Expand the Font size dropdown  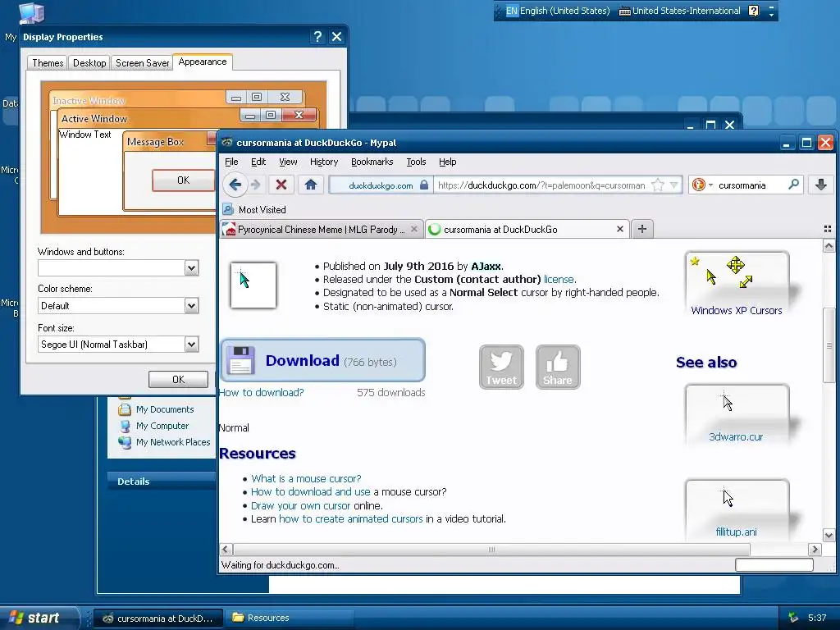point(191,345)
